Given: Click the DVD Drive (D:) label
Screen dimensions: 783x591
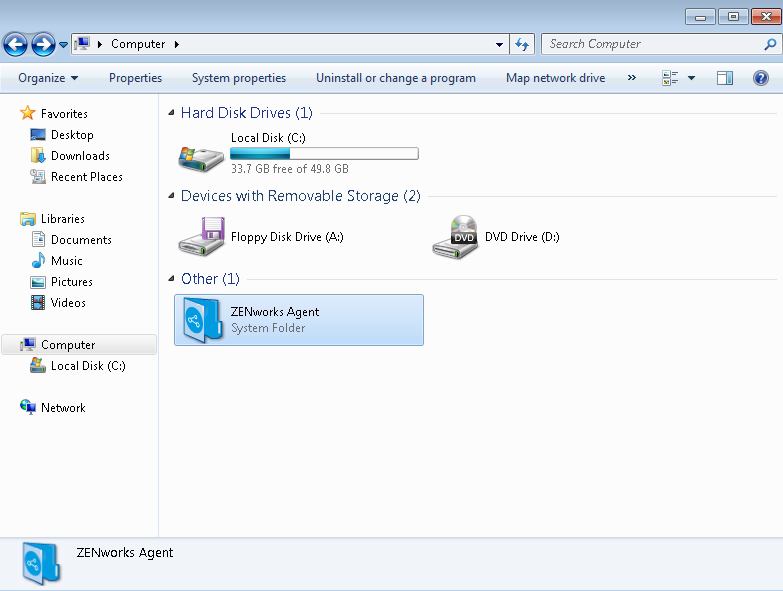Looking at the screenshot, I should (522, 237).
